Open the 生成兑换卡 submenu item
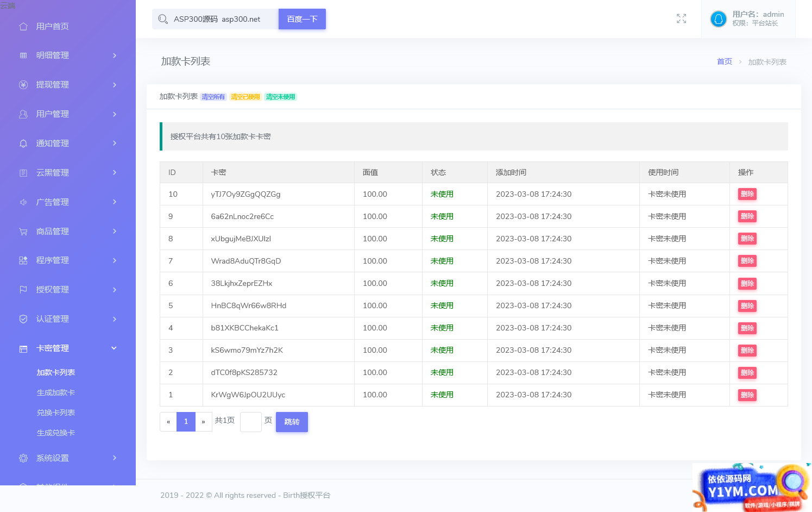Screen dimensions: 812x512 tap(56, 433)
